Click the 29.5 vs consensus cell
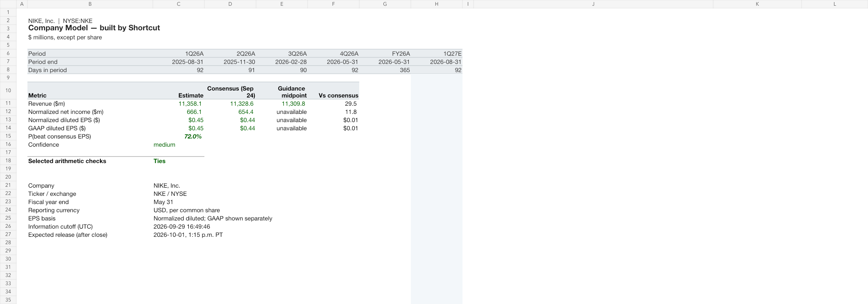Image resolution: width=868 pixels, height=304 pixels. 333,104
